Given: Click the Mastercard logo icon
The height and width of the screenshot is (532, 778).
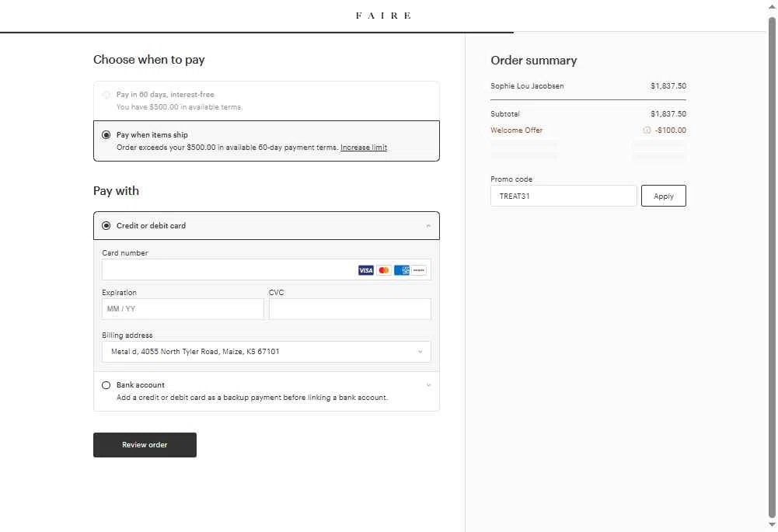Looking at the screenshot, I should (384, 270).
